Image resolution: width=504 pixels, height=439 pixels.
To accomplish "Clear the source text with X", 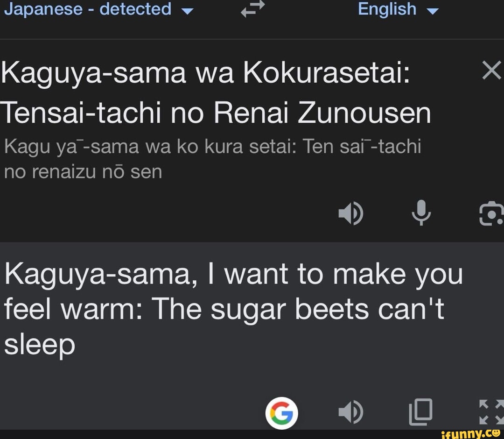I will [x=492, y=70].
